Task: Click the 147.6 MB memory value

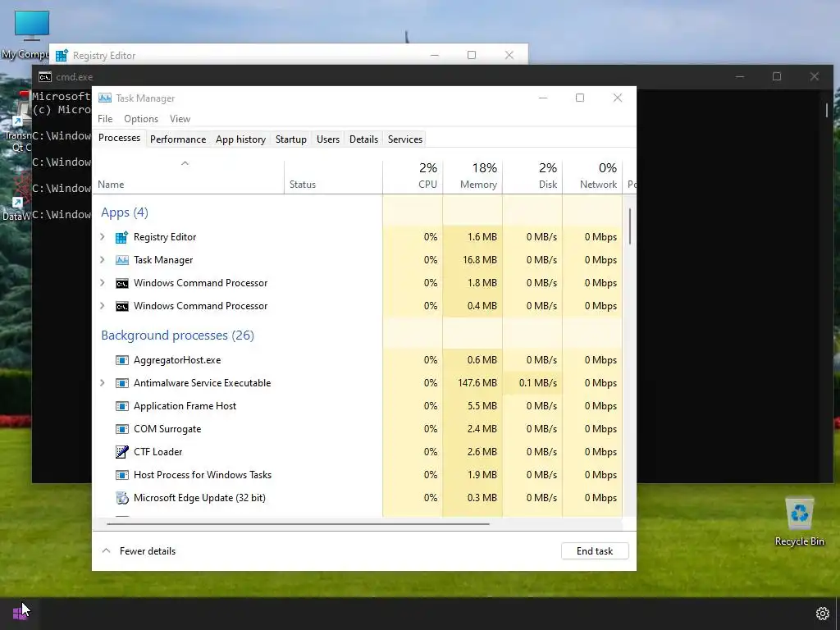Action: pos(477,383)
